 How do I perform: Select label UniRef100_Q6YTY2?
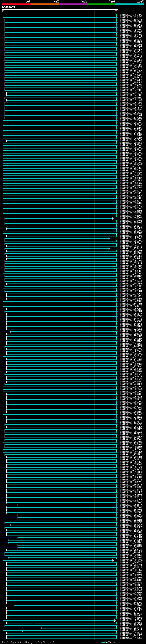[x=131, y=67]
